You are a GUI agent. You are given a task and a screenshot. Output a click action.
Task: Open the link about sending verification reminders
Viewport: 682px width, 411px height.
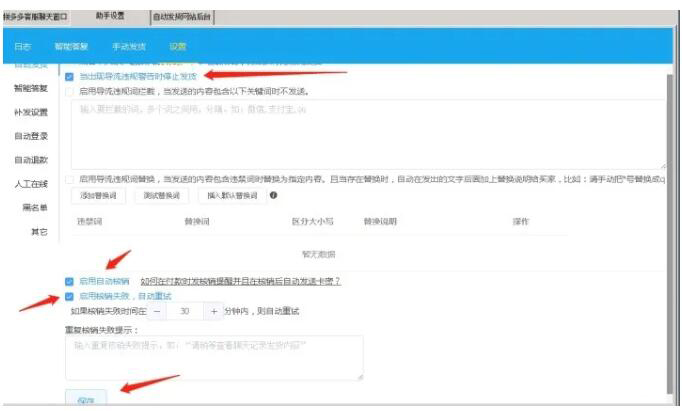click(241, 281)
